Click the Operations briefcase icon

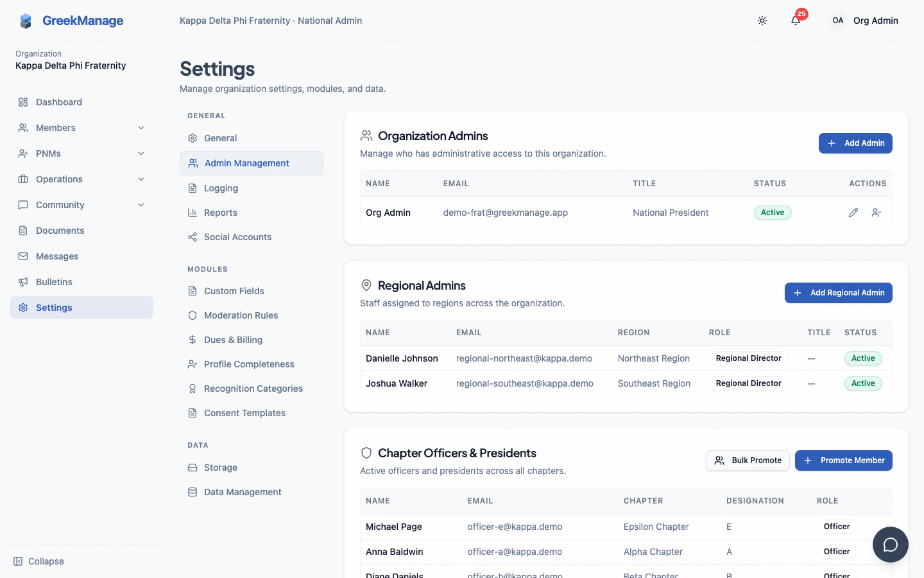(x=23, y=179)
